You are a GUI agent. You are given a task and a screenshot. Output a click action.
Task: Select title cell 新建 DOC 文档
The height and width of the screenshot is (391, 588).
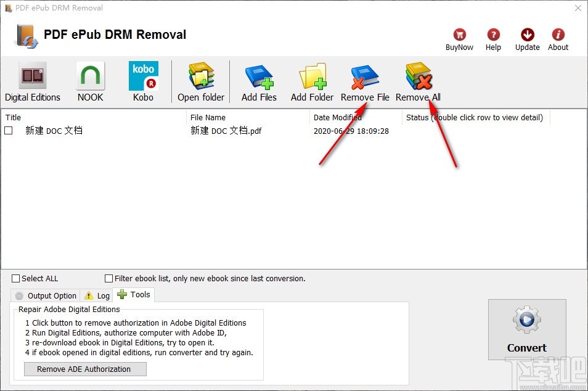click(54, 131)
